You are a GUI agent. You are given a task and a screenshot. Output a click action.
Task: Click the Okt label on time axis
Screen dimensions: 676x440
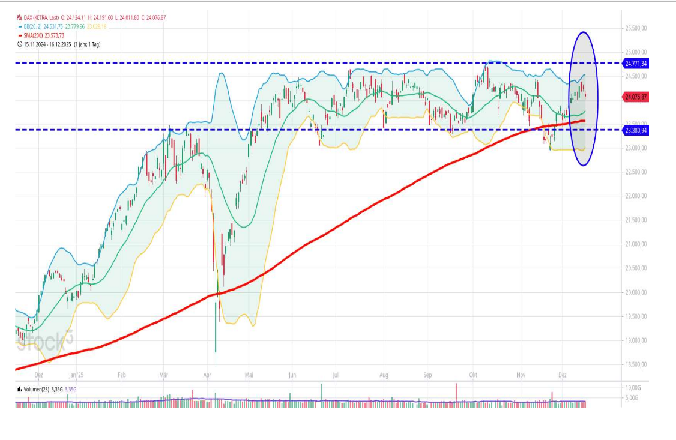[x=473, y=375]
